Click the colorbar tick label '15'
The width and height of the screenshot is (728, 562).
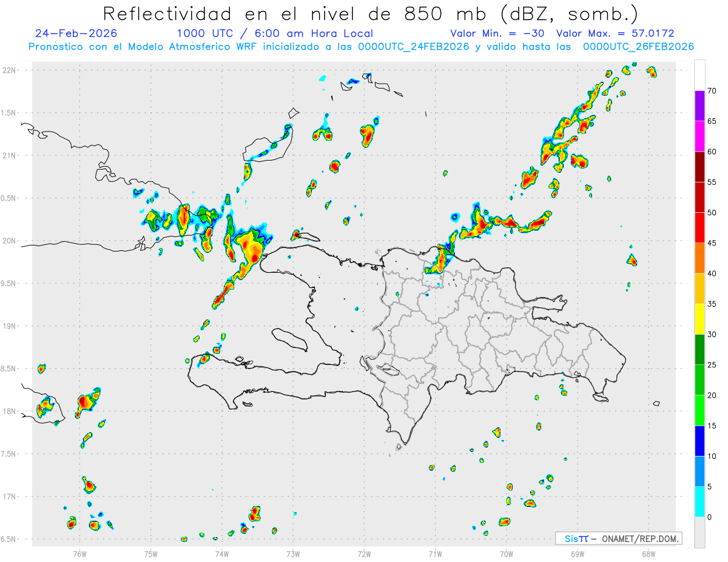click(x=712, y=426)
